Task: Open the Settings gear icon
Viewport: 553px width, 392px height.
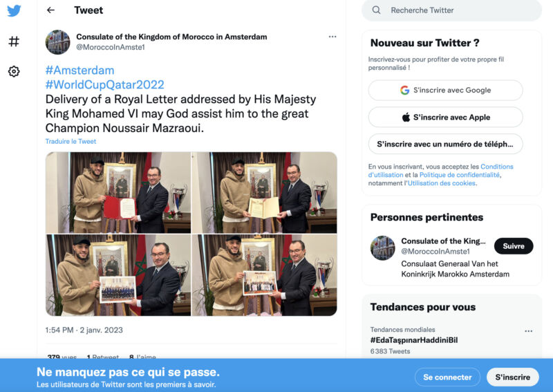Action: tap(14, 71)
